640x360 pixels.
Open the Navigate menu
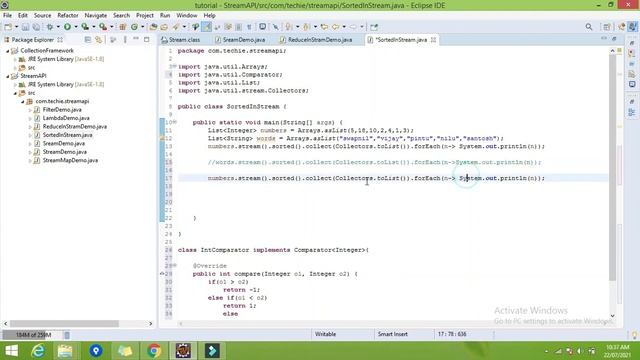[96, 16]
